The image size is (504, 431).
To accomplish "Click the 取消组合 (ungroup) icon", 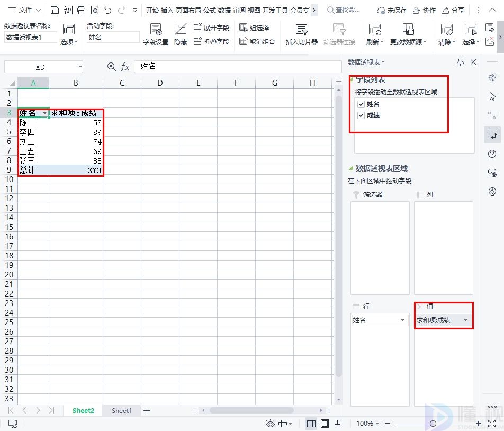I will 258,41.
